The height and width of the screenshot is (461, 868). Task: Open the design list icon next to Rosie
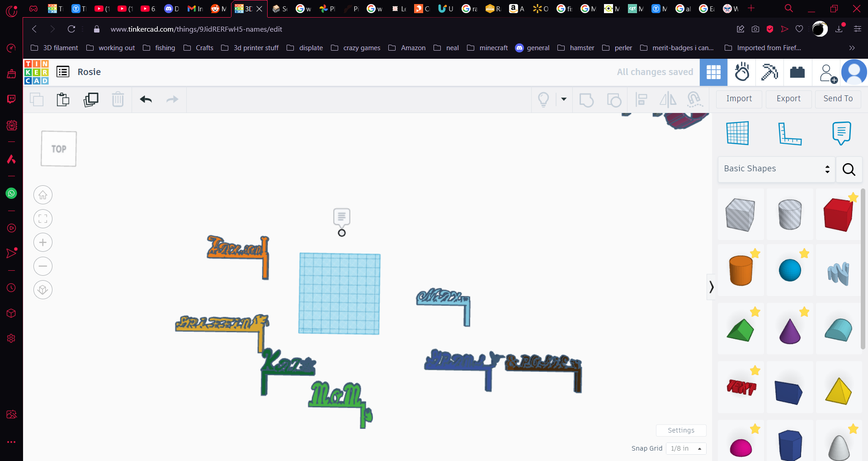click(63, 72)
